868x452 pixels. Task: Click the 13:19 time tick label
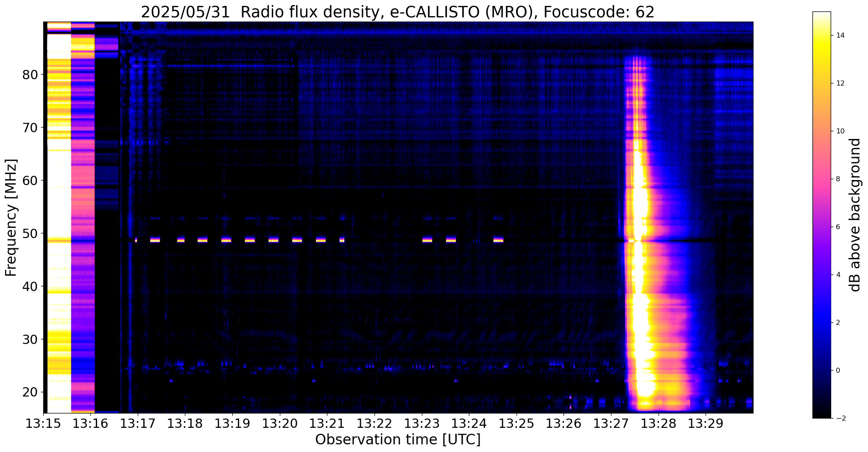pos(232,423)
